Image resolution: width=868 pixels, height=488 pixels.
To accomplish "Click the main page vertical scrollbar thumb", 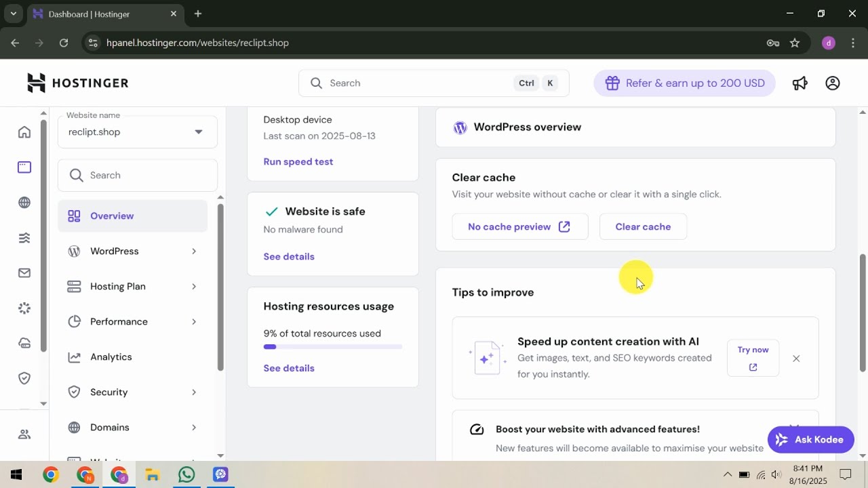I will click(x=863, y=313).
